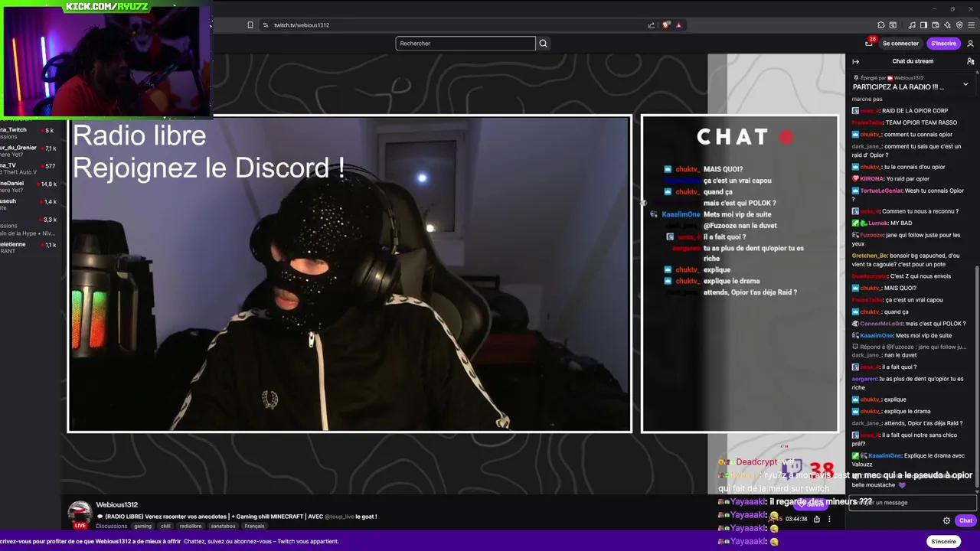Open the three-dot more options menu
This screenshot has height=551, width=980.
(829, 519)
